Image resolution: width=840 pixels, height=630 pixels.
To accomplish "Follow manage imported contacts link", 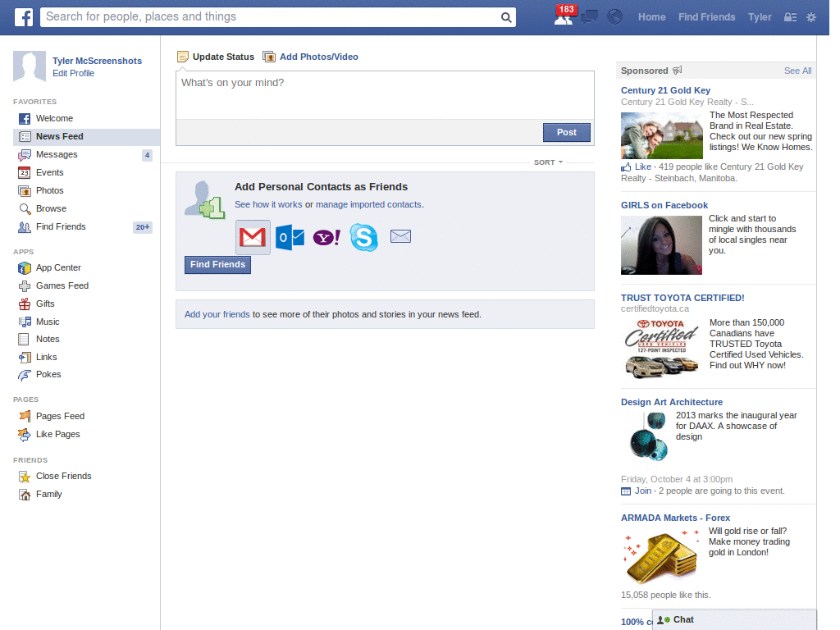I will pos(368,204).
